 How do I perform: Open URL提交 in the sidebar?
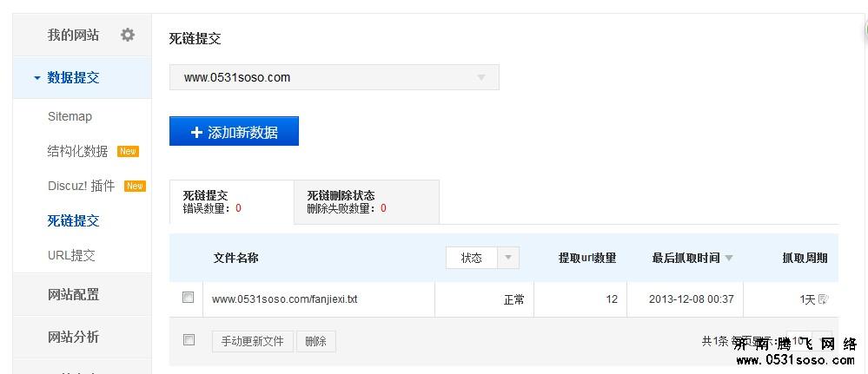[x=71, y=256]
